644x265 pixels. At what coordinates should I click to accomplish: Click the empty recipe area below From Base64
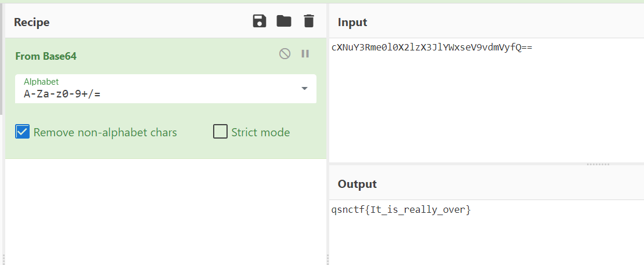tap(166, 209)
